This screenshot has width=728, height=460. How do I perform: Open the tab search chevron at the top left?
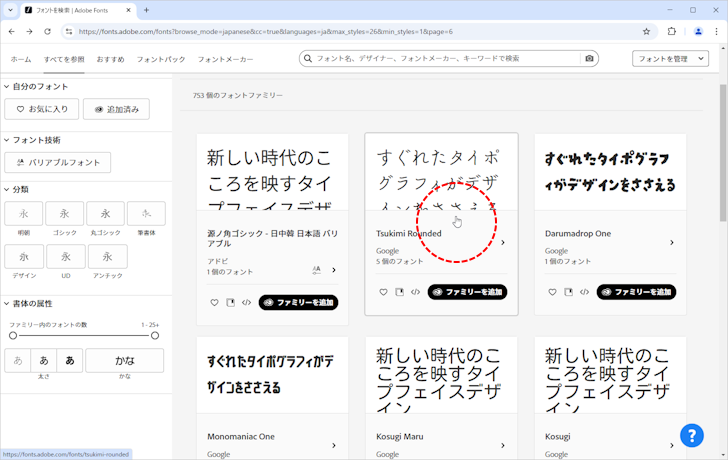[x=10, y=10]
